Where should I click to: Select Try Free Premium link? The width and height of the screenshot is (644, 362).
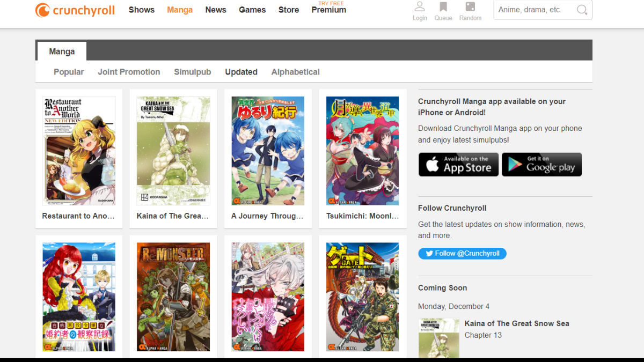(x=329, y=8)
